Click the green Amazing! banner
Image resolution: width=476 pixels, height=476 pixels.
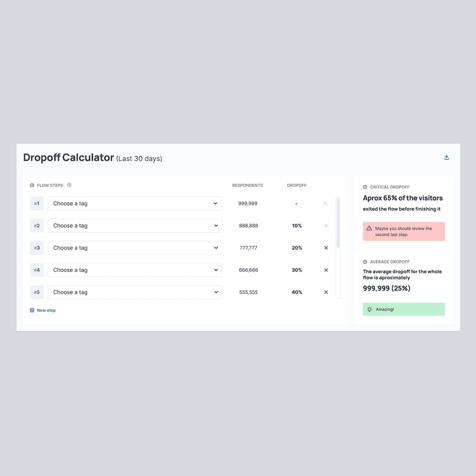(404, 309)
